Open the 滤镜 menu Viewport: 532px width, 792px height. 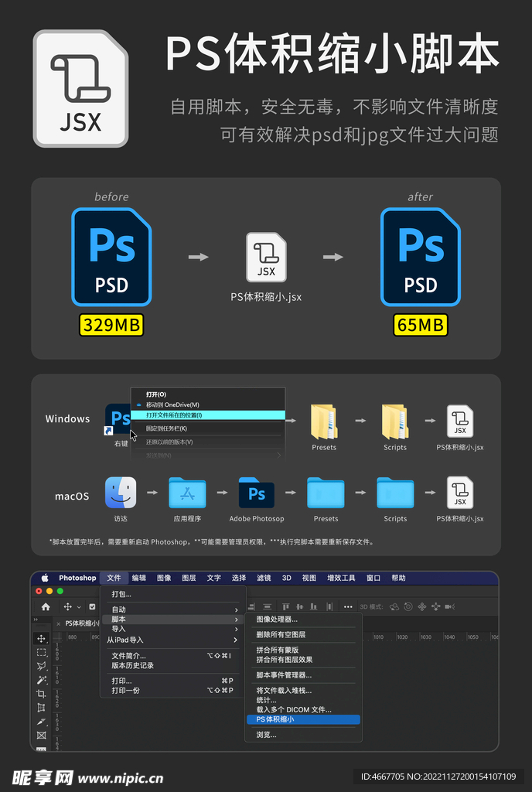(264, 578)
